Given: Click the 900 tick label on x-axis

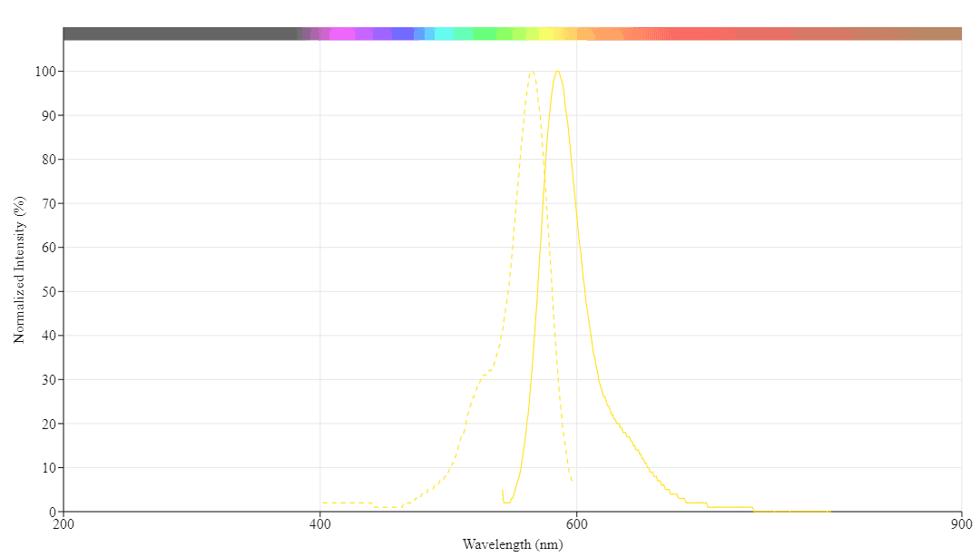Looking at the screenshot, I should point(962,523).
